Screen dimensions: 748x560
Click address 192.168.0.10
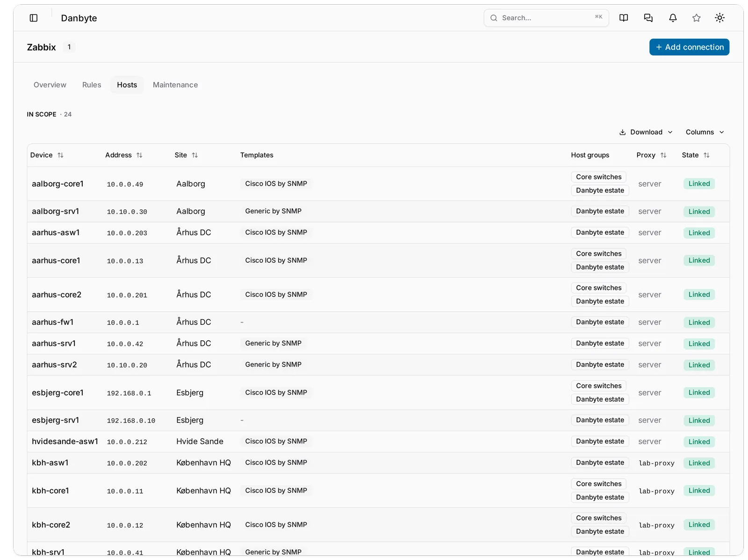coord(131,421)
